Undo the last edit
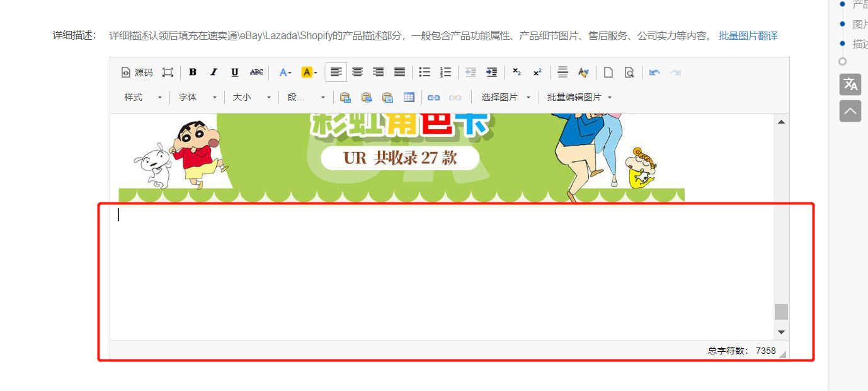868x391 pixels. click(654, 73)
